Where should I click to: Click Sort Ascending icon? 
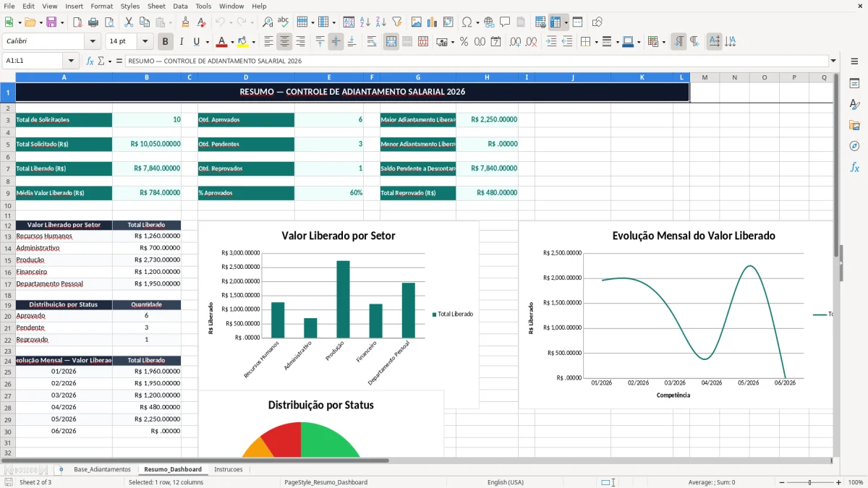[365, 22]
